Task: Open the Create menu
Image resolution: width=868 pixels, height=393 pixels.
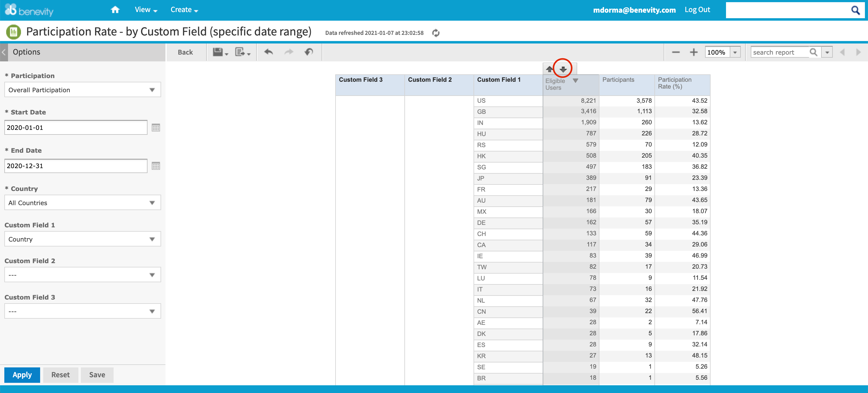Action: 184,10
